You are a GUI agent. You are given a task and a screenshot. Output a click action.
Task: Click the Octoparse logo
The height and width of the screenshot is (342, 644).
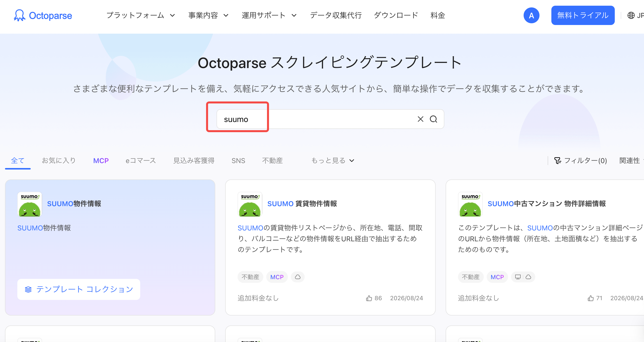click(43, 16)
